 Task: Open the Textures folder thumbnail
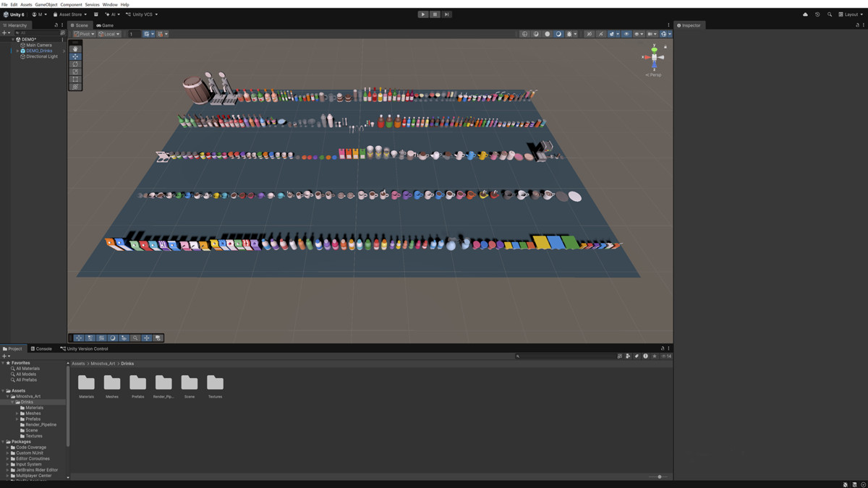(215, 386)
